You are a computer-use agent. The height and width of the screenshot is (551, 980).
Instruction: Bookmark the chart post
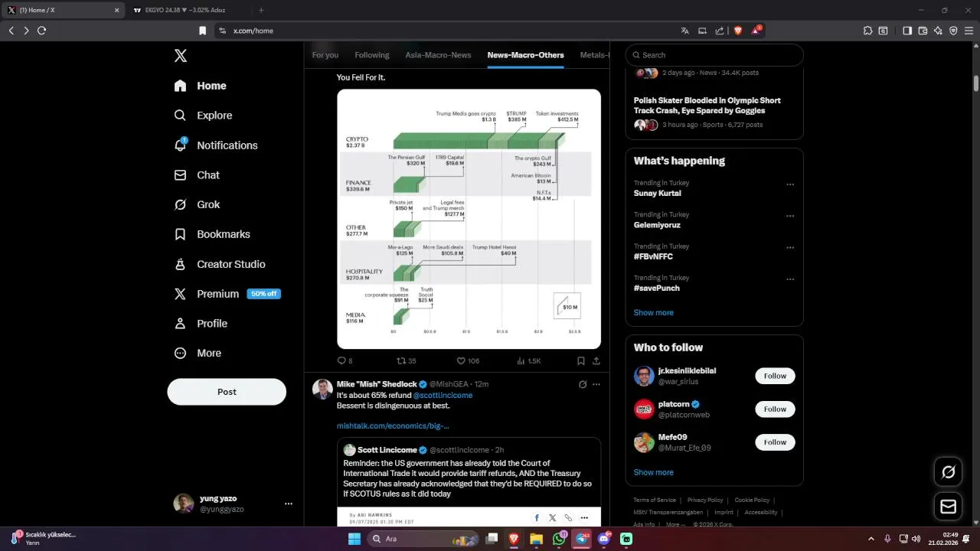[x=581, y=360]
